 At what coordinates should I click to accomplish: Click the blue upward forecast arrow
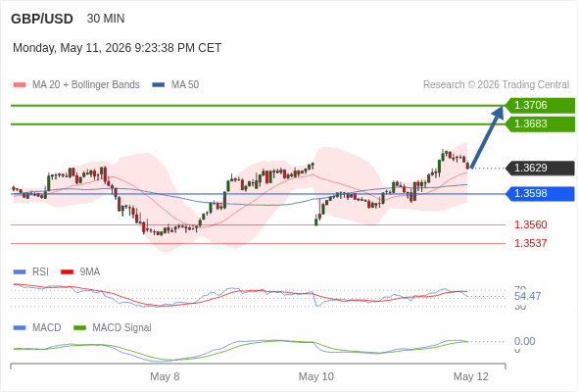coord(487,137)
